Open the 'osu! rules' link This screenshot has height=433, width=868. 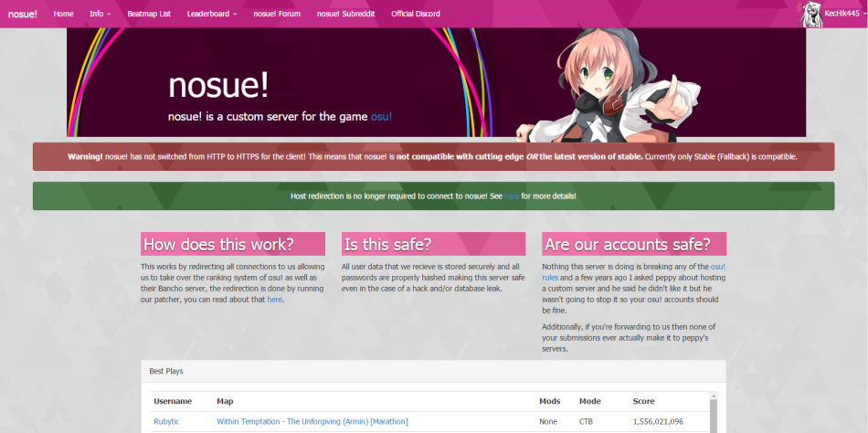tap(634, 272)
